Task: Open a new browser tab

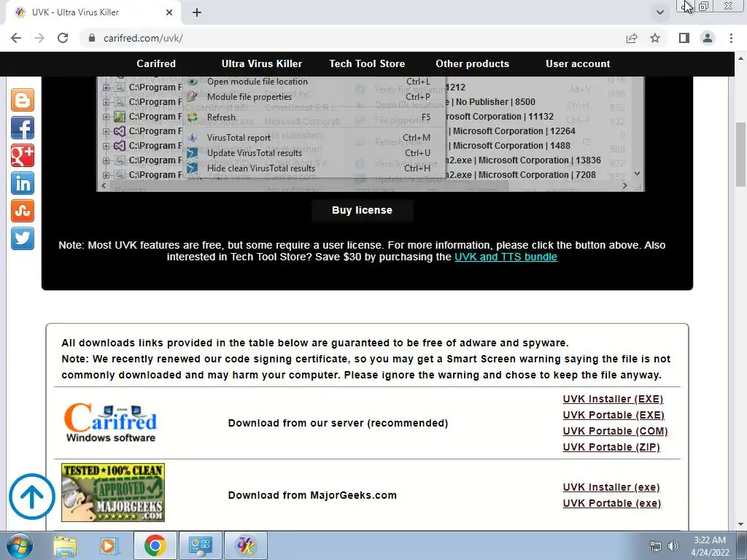Action: pos(197,12)
